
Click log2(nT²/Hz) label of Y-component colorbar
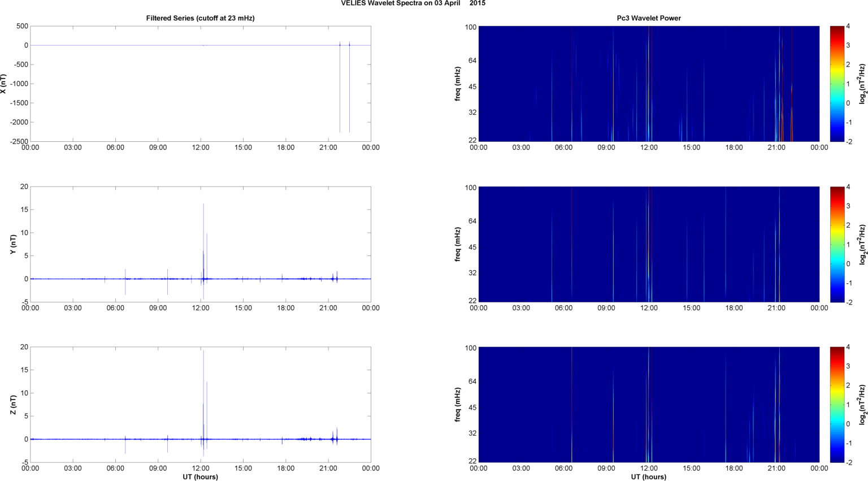pyautogui.click(x=862, y=244)
